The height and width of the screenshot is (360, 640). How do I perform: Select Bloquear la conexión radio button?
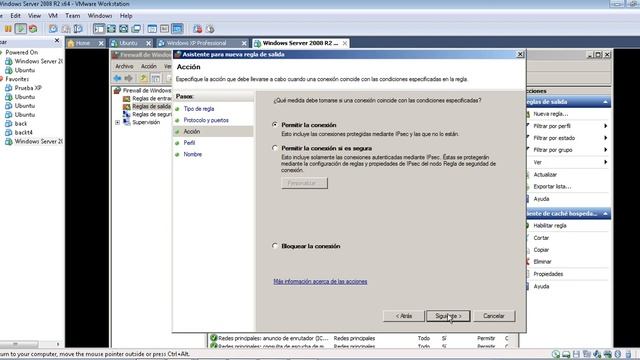tap(275, 246)
